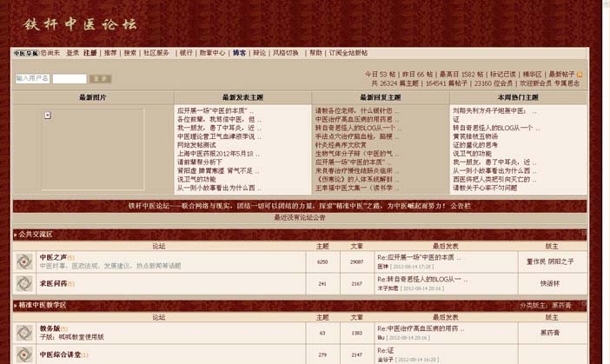Open 最新发表 thread 应开展一场"中医的本质"
Image resolution: width=610 pixels, height=364 pixels.
(215, 111)
